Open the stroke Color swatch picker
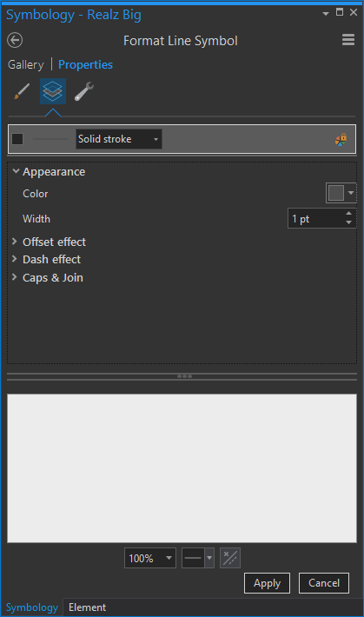Screen dimensions: 364x617 click(x=341, y=193)
